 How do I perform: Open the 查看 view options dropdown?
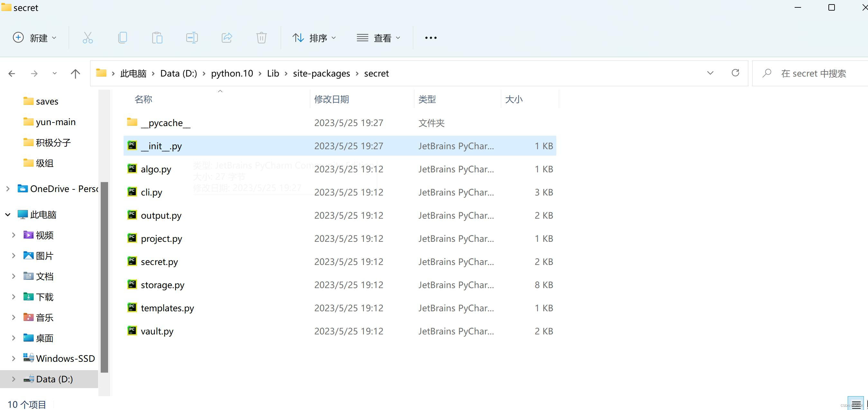[379, 37]
